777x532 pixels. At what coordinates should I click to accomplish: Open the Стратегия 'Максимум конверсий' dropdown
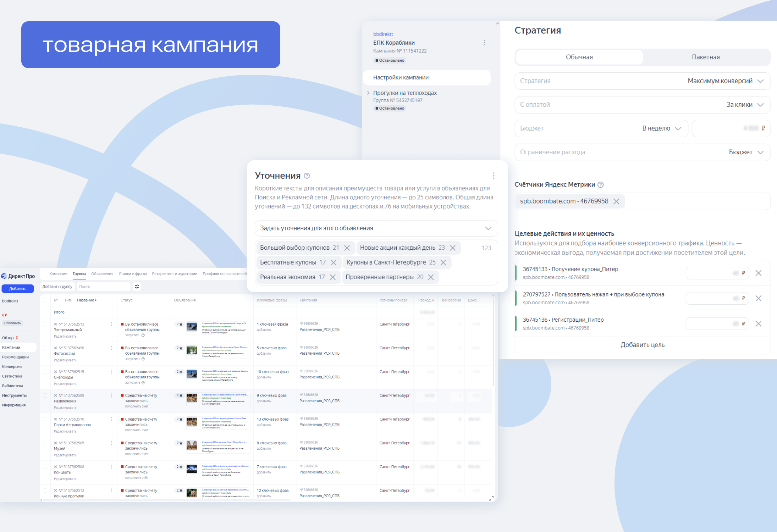pos(643,81)
